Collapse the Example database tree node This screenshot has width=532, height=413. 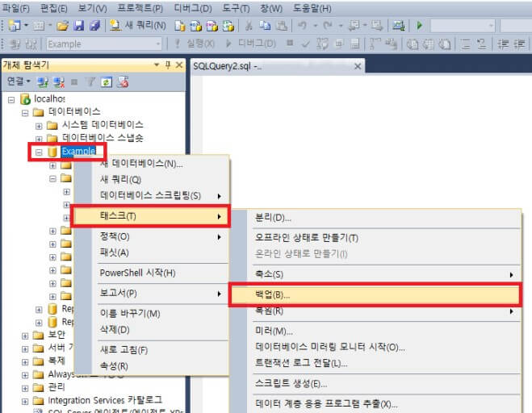click(x=39, y=152)
